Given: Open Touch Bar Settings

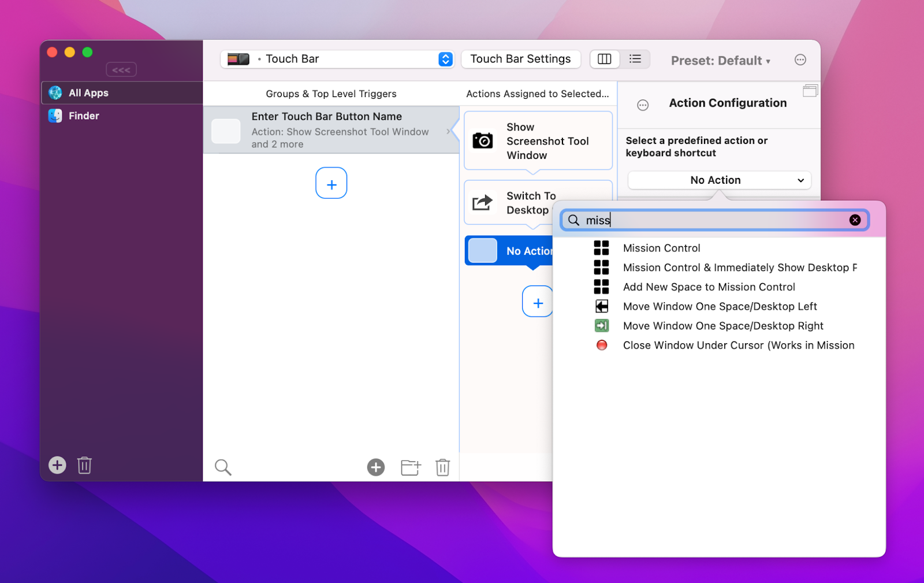Looking at the screenshot, I should tap(520, 59).
